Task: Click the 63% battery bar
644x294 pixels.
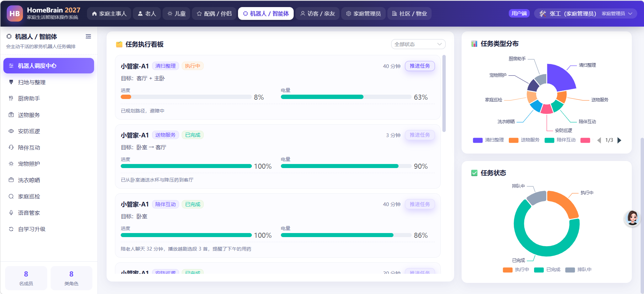Action: [x=346, y=97]
